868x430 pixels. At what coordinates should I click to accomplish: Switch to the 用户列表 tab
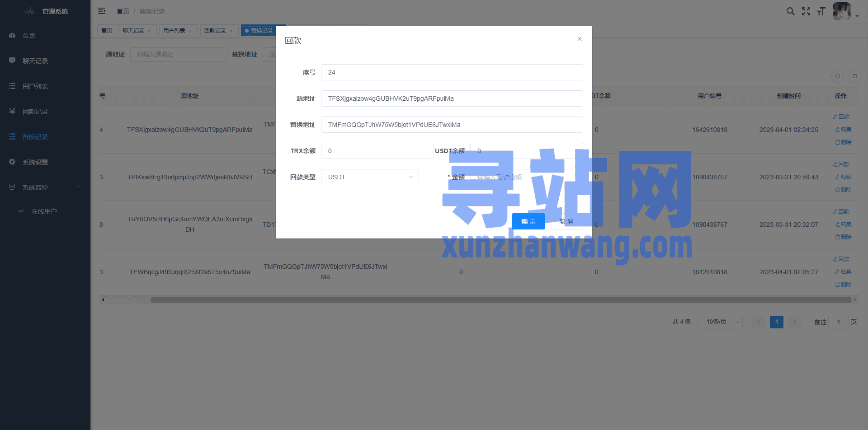[x=174, y=31]
